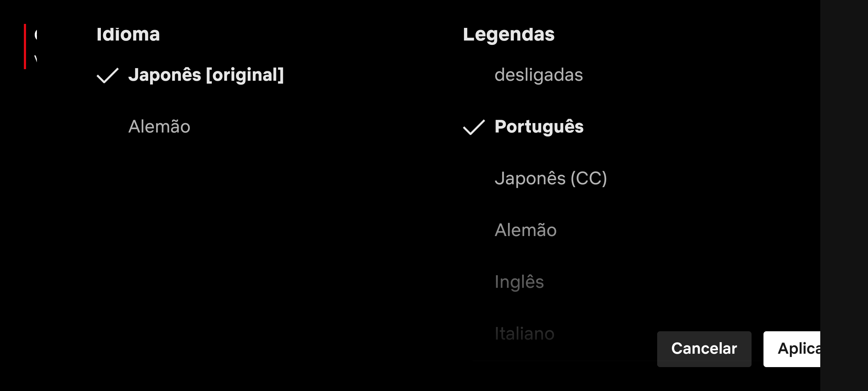Select the faded Italiano subtitle option
The width and height of the screenshot is (868, 391).
coord(524,334)
